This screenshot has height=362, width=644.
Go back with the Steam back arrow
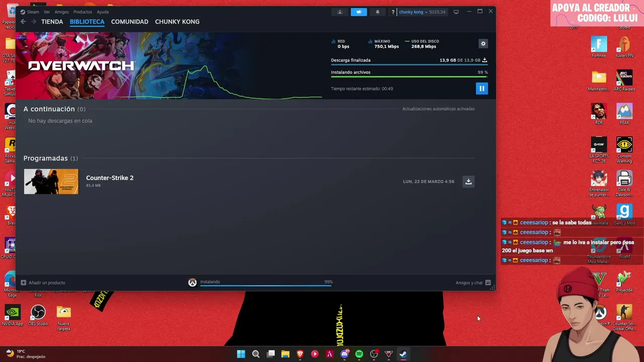tap(23, 22)
